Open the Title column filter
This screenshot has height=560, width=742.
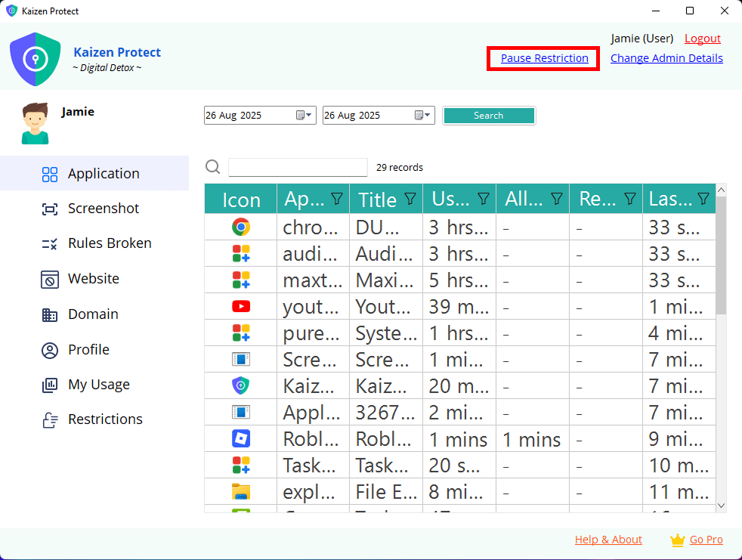pos(410,199)
